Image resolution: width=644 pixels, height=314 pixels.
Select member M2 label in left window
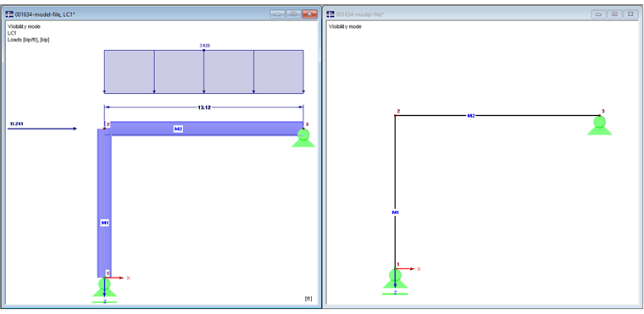click(x=178, y=129)
